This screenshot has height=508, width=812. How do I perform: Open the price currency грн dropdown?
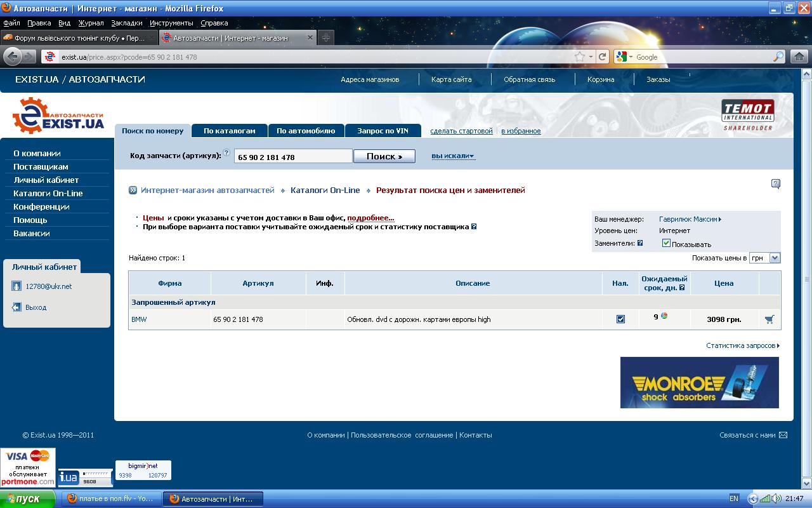tap(764, 258)
